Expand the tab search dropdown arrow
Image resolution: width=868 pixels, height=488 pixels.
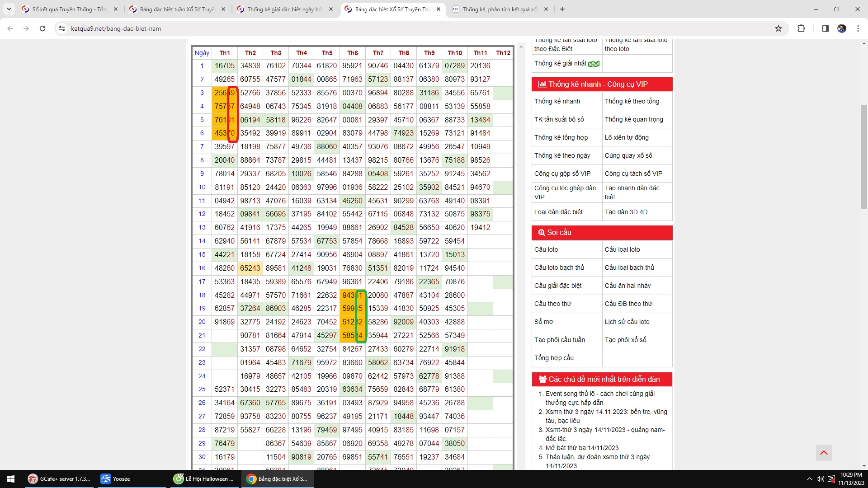pyautogui.click(x=9, y=9)
